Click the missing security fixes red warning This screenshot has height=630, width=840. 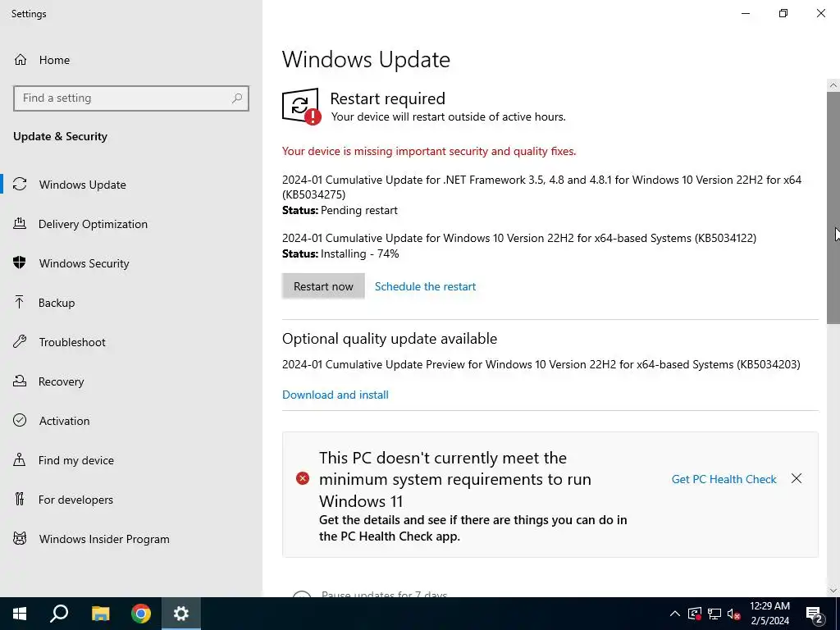pos(429,151)
